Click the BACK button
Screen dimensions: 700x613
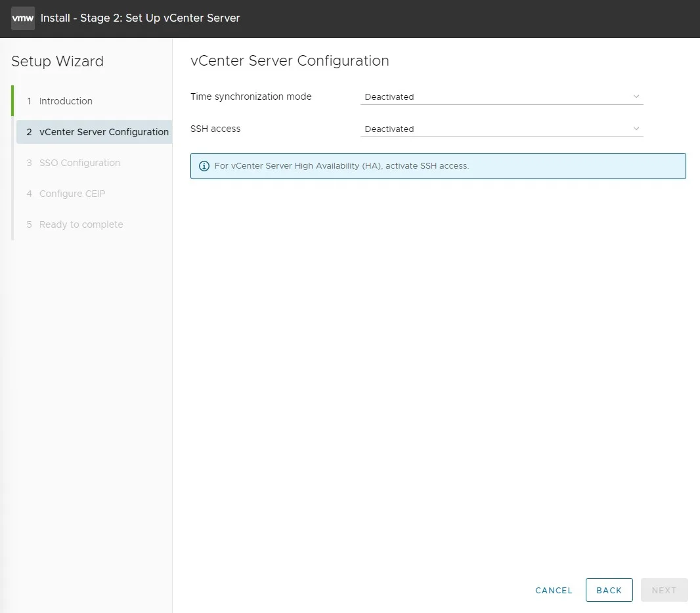609,590
